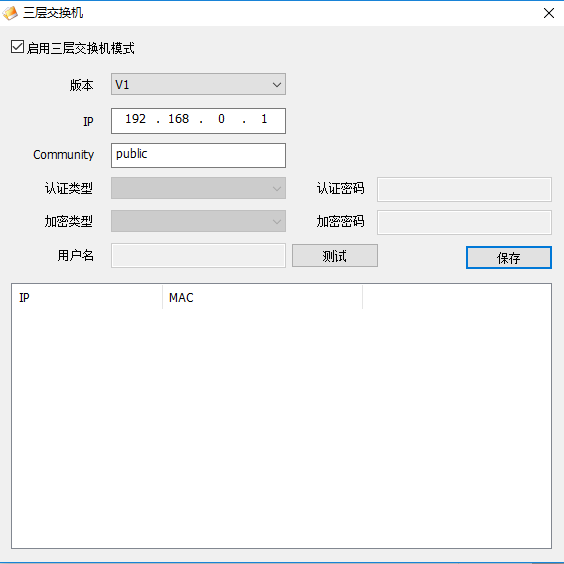Image resolution: width=564 pixels, height=564 pixels.
Task: Sort list by IP column header
Action: coord(87,297)
